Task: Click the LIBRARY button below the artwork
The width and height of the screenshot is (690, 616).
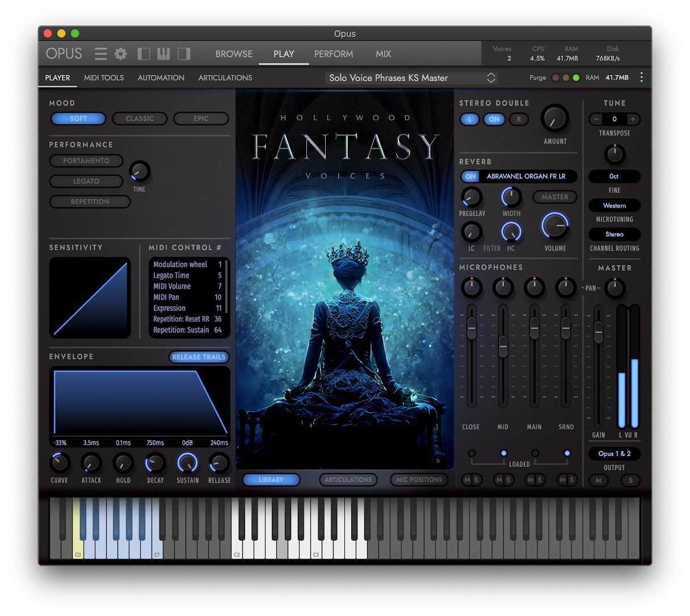Action: (271, 480)
